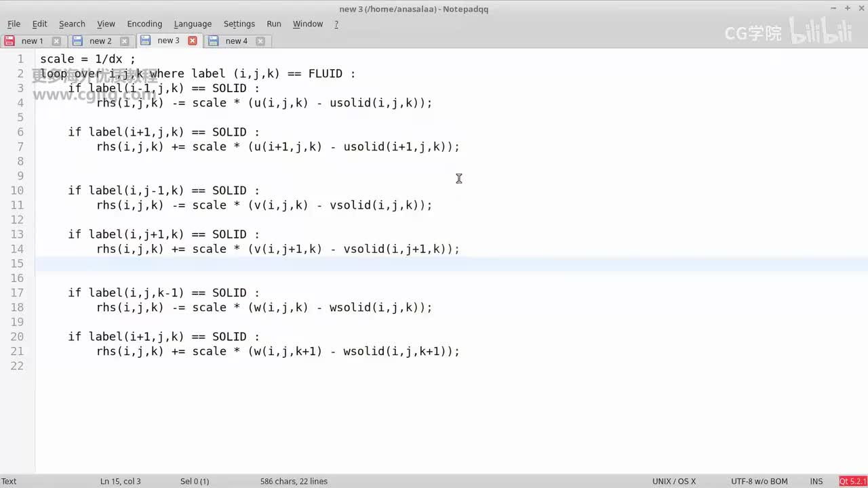This screenshot has height=488, width=868.
Task: Close the new 2 tab
Action: pos(124,41)
